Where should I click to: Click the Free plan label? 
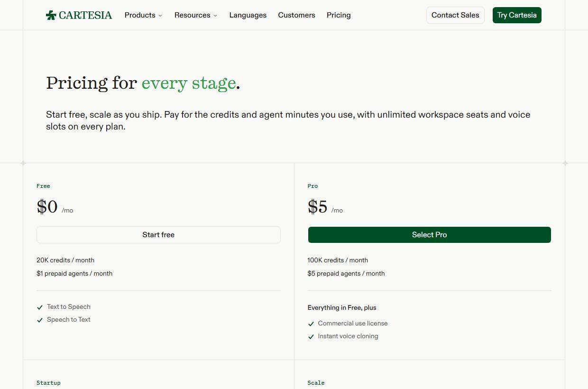[x=43, y=186]
